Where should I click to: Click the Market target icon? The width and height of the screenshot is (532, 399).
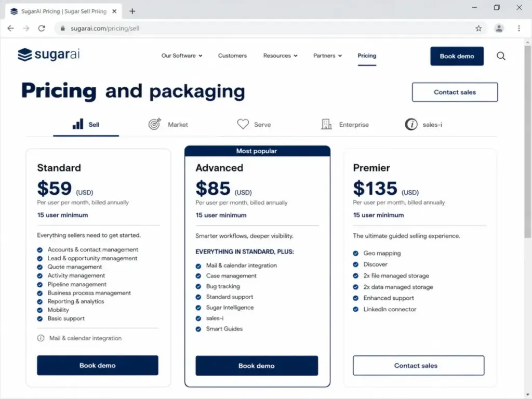[155, 124]
